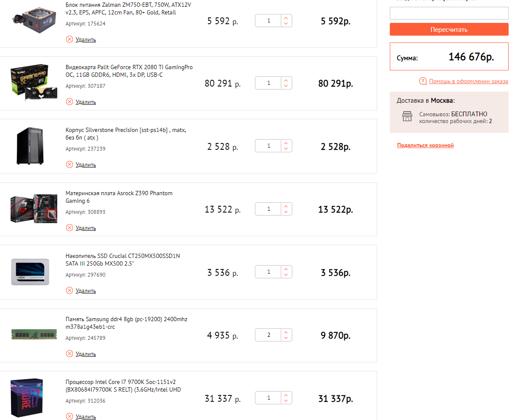Click the remove icon for the Palit RTX 2080 Ti
The width and height of the screenshot is (509, 420).
tap(70, 102)
